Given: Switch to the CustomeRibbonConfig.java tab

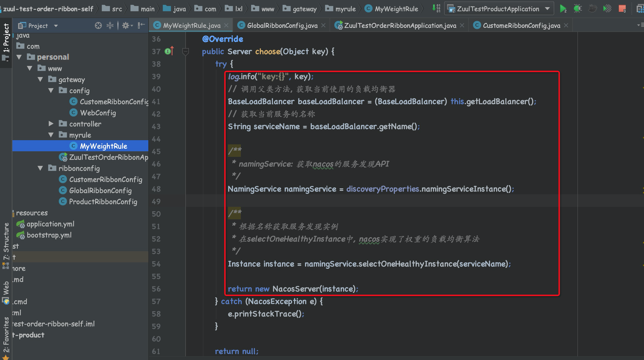Looking at the screenshot, I should pos(521,25).
